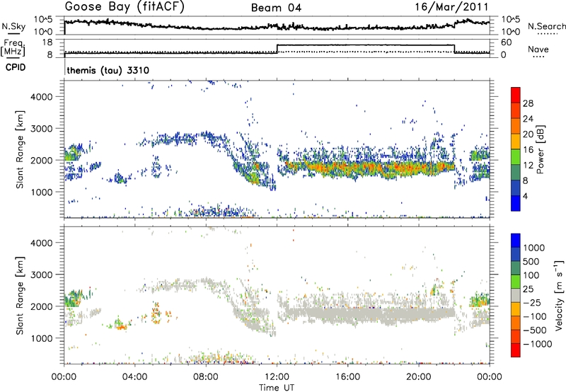
Task: Click the gray segment of the Velocity colorbar
Action: [516, 295]
